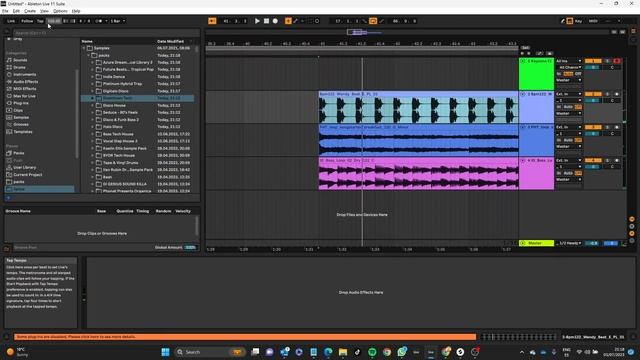
Task: Select the Grooves category
Action: [21, 124]
